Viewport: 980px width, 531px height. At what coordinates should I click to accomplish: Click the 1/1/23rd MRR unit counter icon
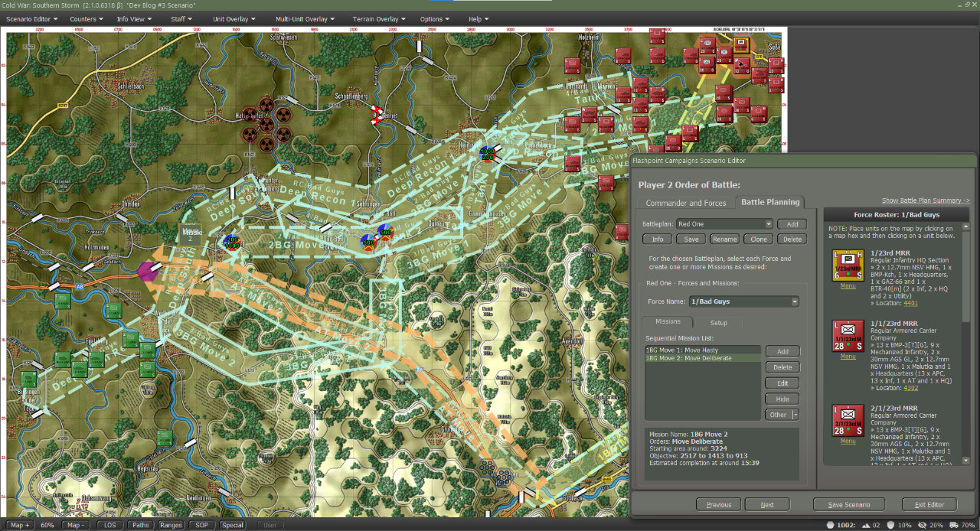point(848,335)
